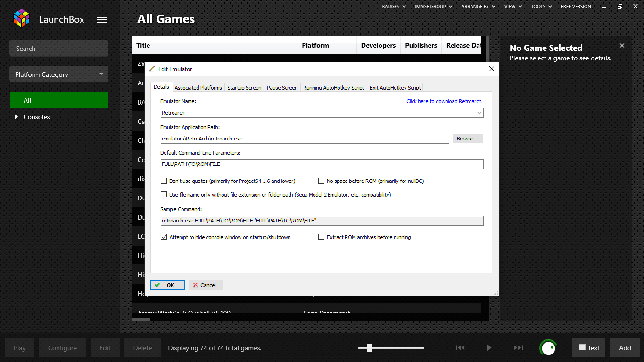Image resolution: width=644 pixels, height=362 pixels.
Task: Open the Tools menu
Action: [x=541, y=7]
